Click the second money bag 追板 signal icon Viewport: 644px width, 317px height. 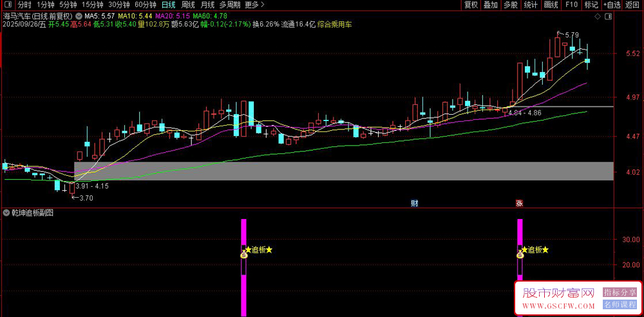(520, 254)
